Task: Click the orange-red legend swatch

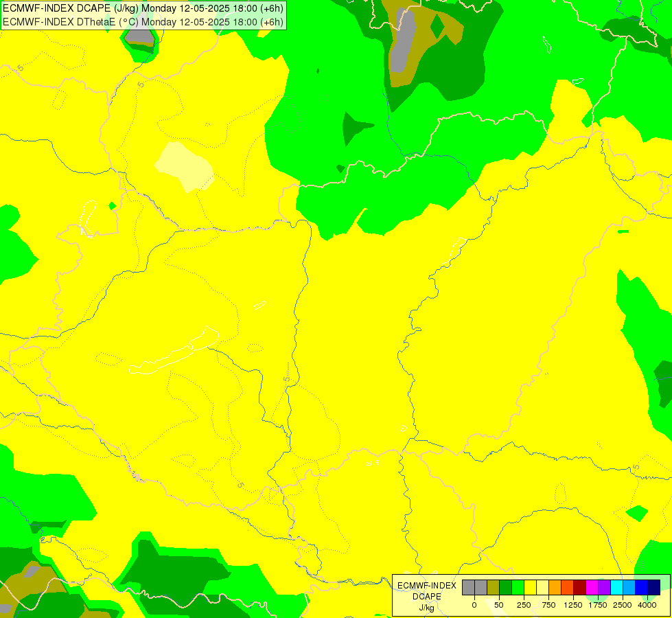Action: tap(568, 587)
